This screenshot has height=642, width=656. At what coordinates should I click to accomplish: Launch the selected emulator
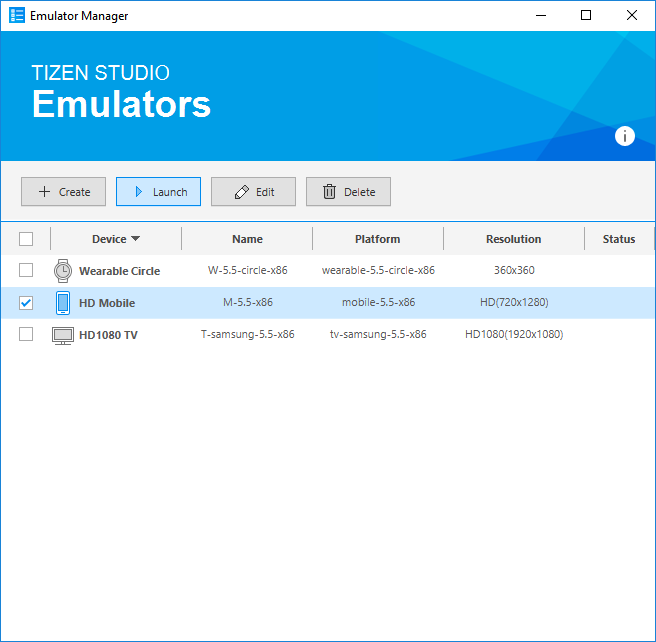[158, 192]
